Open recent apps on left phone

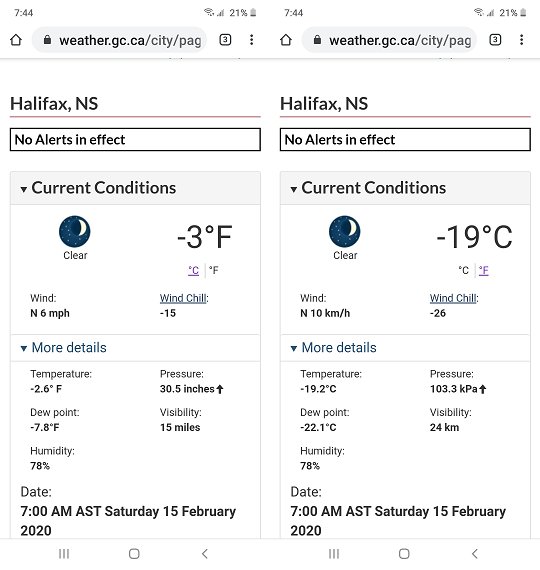(x=64, y=554)
